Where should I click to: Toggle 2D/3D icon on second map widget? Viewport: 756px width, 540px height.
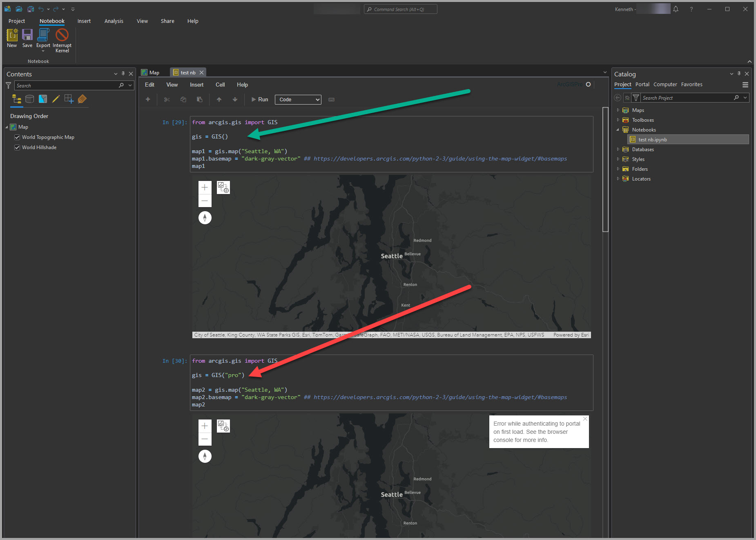223,426
